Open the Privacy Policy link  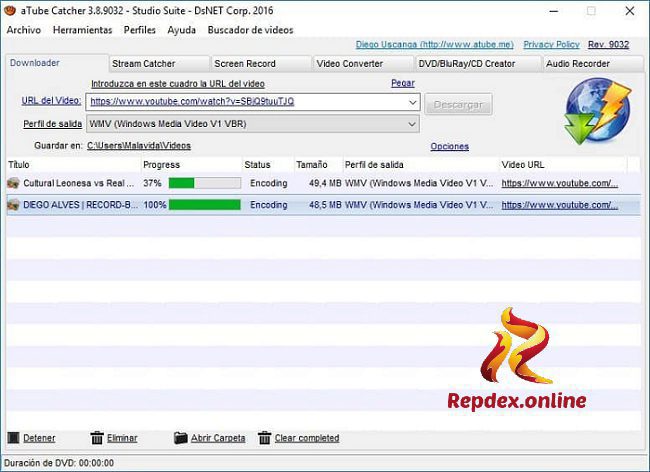coord(551,45)
